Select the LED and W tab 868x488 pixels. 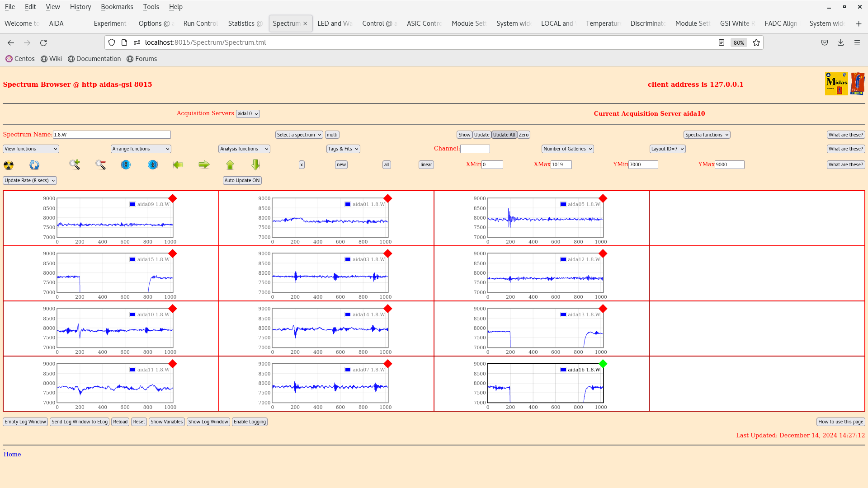point(334,23)
